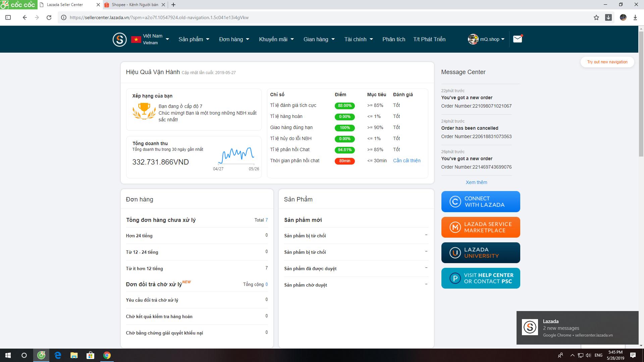Expand the Sản phẩm menu
Screen dimensions: 644x362
(x=194, y=39)
